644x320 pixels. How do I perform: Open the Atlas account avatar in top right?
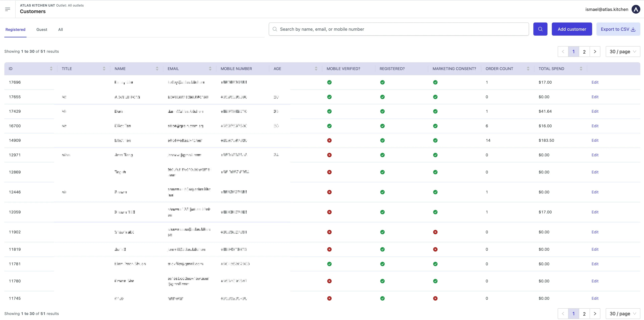click(636, 9)
